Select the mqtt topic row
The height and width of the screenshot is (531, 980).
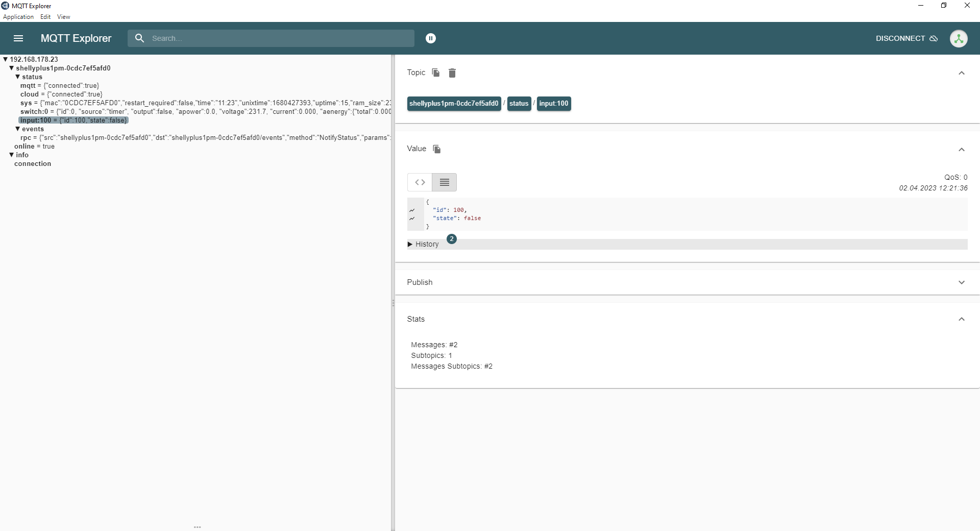point(60,86)
